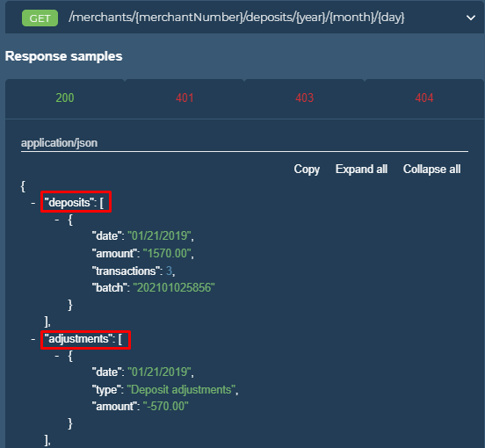
Task: Expand the GET deposits endpoint chevron
Action: (470, 18)
